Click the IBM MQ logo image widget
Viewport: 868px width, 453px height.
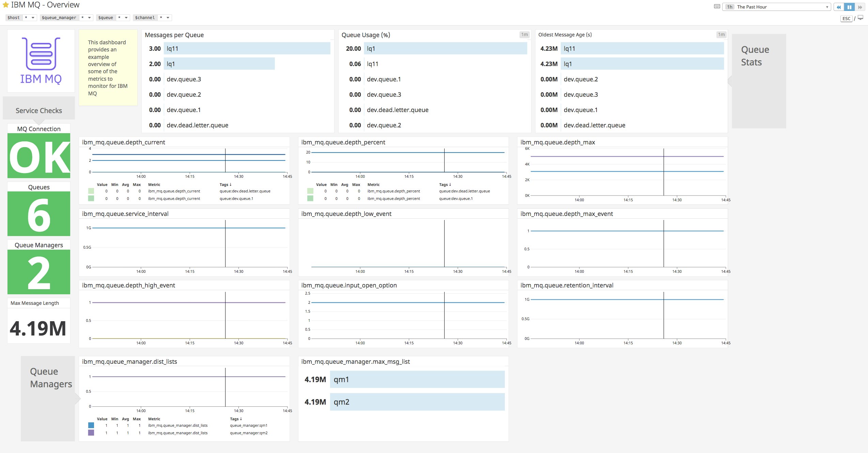pos(41,60)
